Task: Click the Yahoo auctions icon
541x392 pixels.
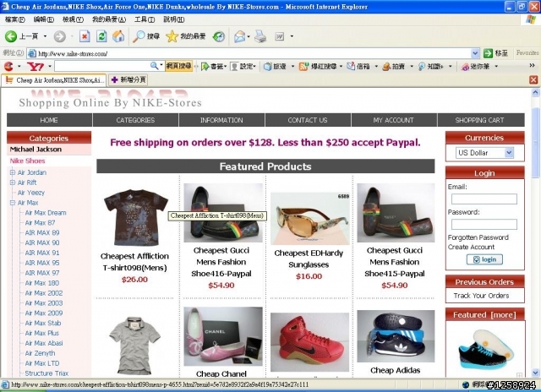Action: (386, 66)
